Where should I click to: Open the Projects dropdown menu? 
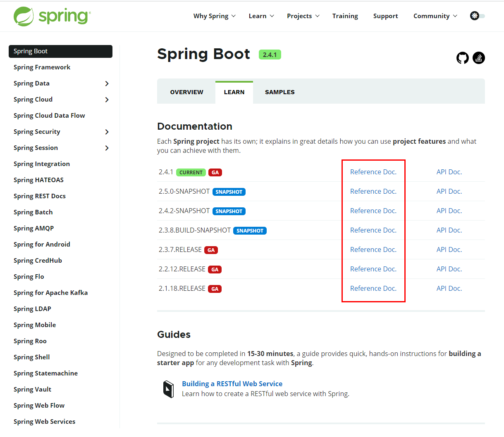pos(303,16)
